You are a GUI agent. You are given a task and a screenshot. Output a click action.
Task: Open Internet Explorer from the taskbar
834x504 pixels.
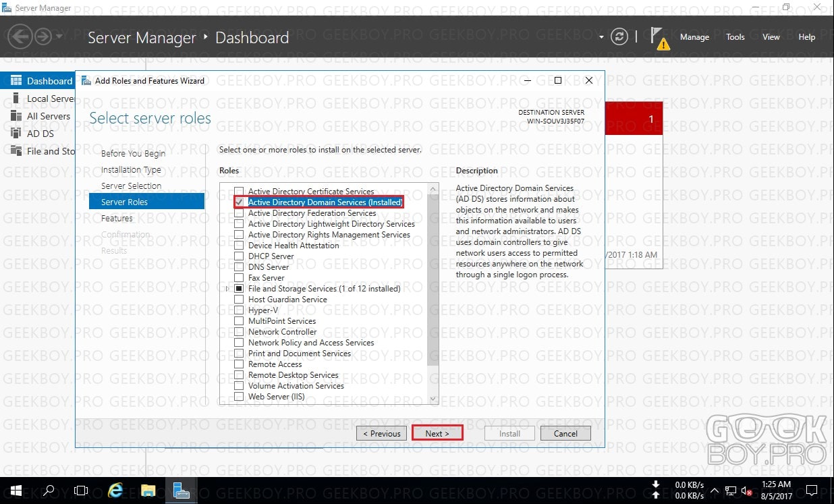(115, 491)
